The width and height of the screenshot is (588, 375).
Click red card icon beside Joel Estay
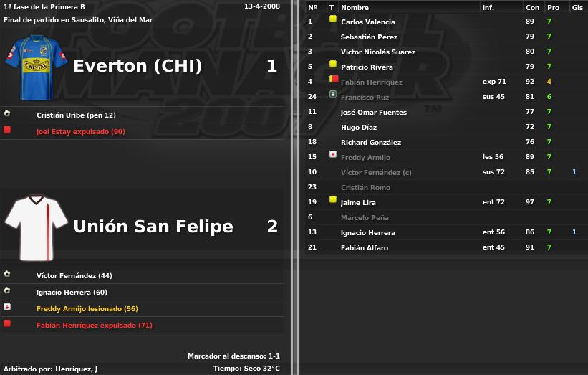point(6,130)
